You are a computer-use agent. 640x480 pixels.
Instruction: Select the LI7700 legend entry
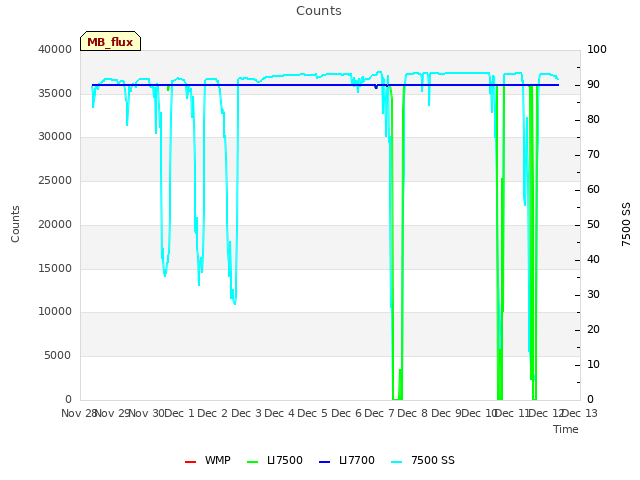(347, 460)
